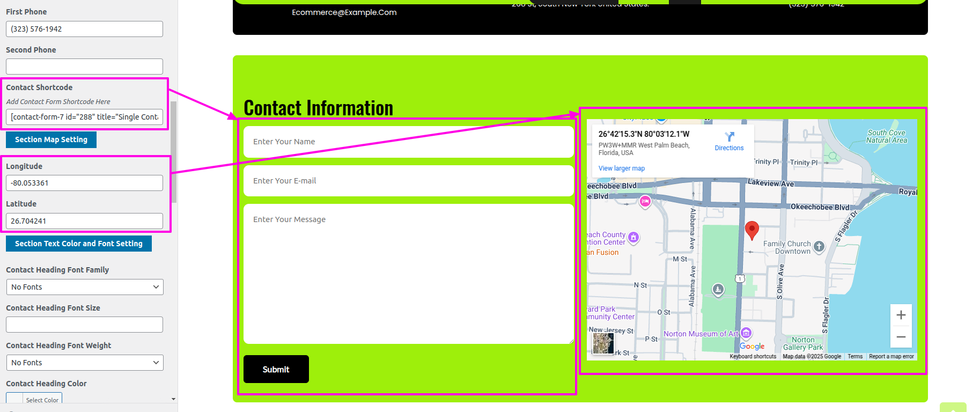The width and height of the screenshot is (980, 412).
Task: Click the Google logo on the map
Action: click(752, 347)
